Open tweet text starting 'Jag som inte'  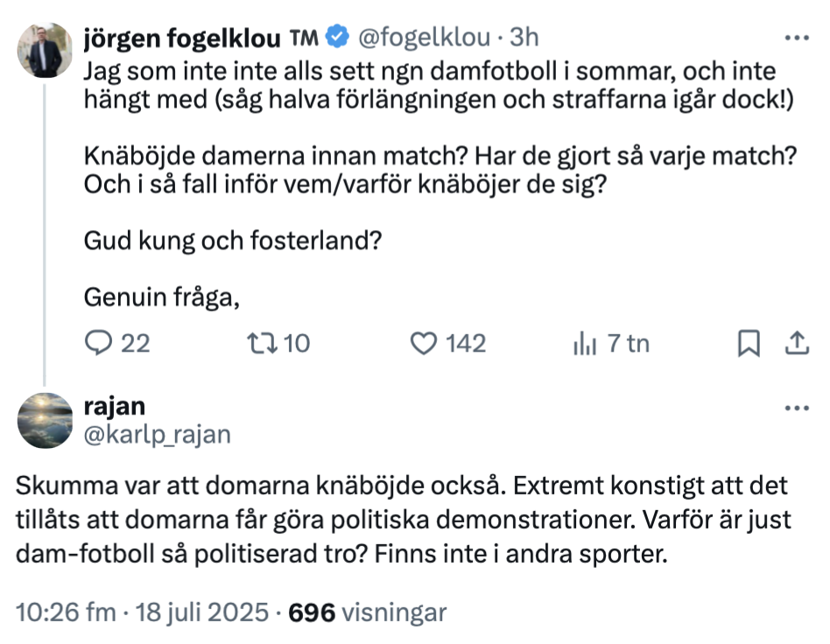tap(429, 85)
